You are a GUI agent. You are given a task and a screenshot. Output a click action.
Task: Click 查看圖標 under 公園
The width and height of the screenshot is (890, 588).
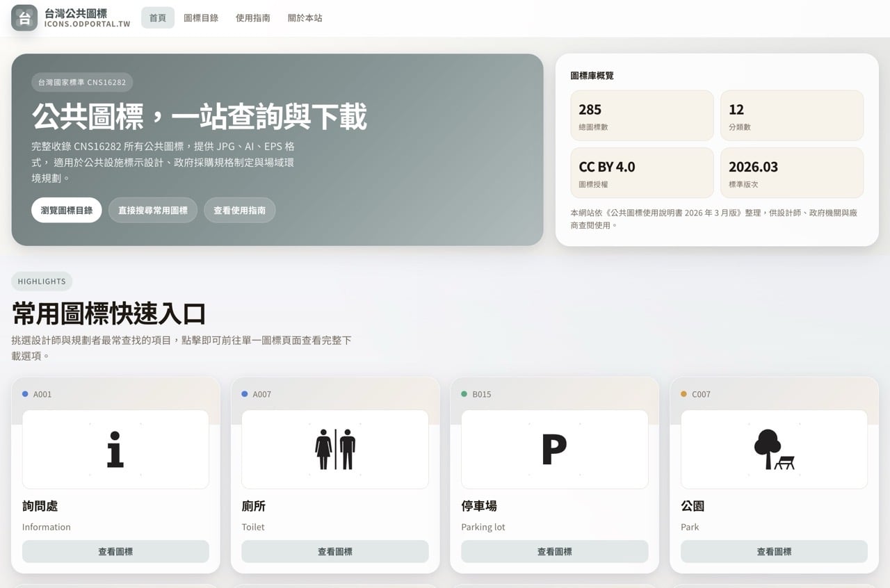pos(774,551)
